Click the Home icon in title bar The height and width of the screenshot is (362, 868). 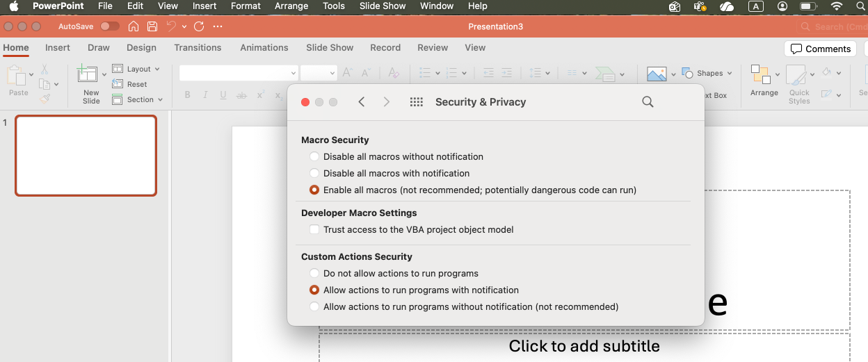134,26
